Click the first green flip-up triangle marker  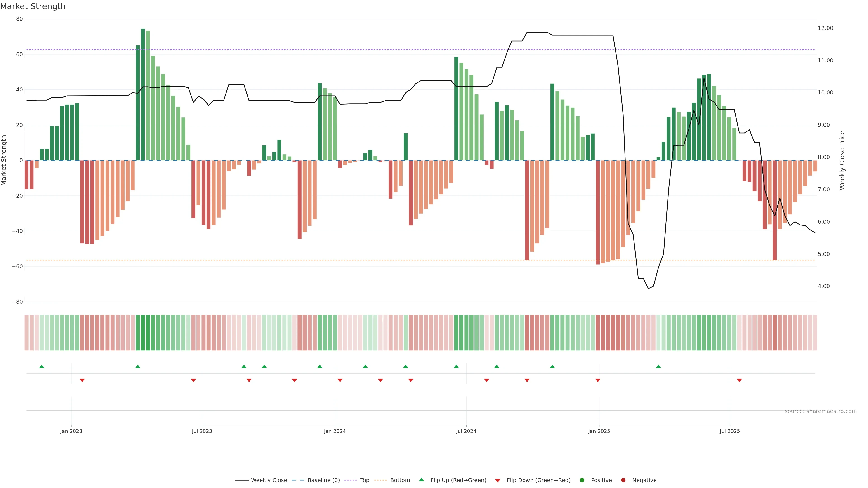click(x=42, y=366)
